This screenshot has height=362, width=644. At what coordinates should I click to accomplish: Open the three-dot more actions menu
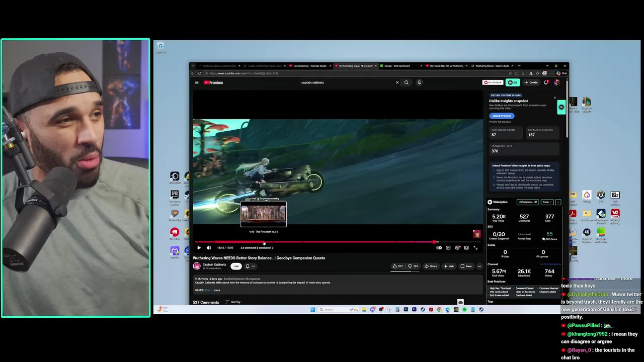pos(479,266)
